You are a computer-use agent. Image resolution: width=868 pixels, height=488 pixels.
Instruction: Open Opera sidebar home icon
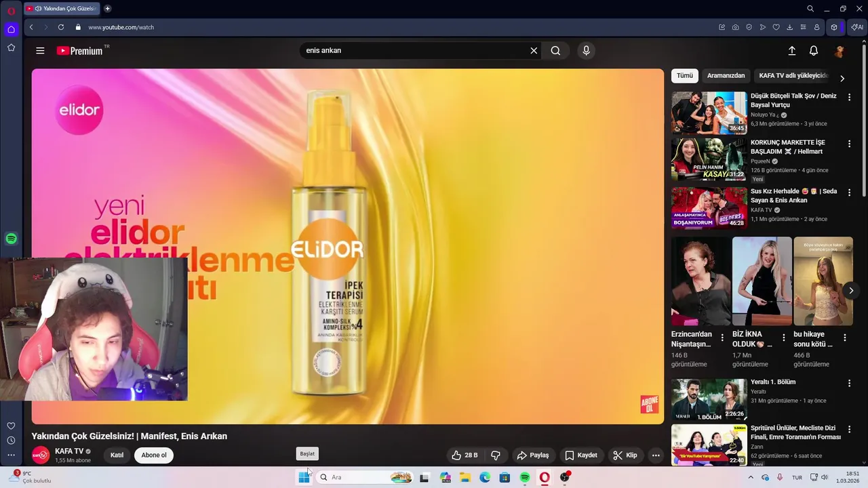(11, 29)
